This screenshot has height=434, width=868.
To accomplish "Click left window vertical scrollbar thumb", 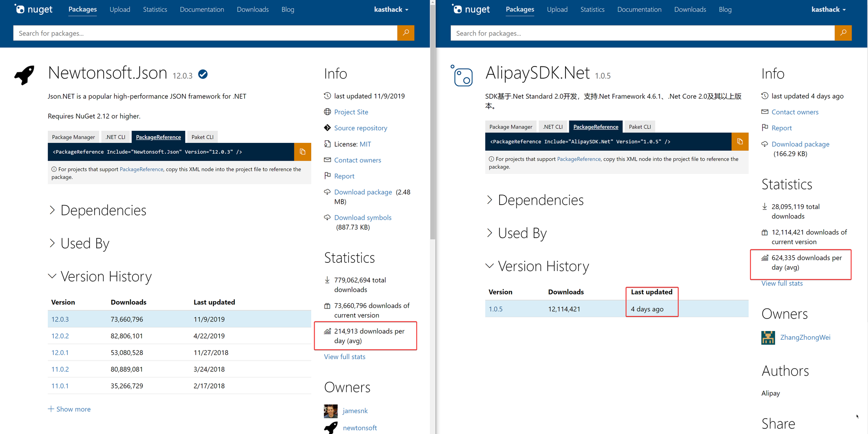I will [x=432, y=122].
